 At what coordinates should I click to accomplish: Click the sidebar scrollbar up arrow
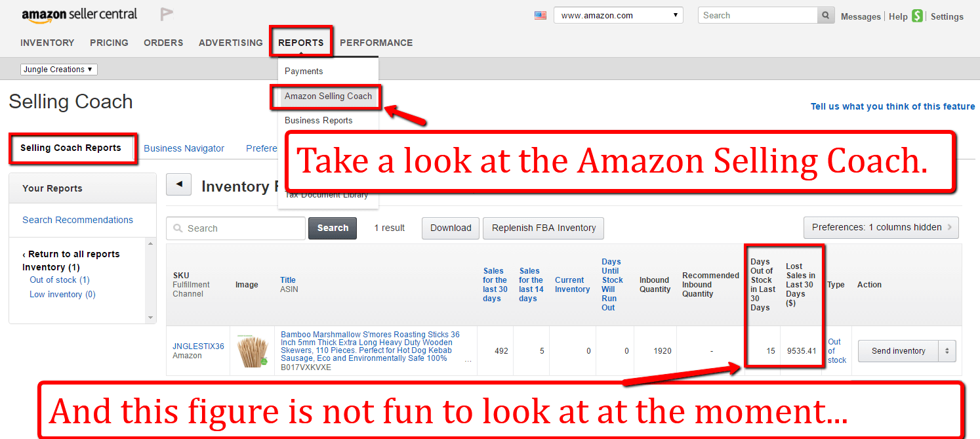[x=151, y=244]
